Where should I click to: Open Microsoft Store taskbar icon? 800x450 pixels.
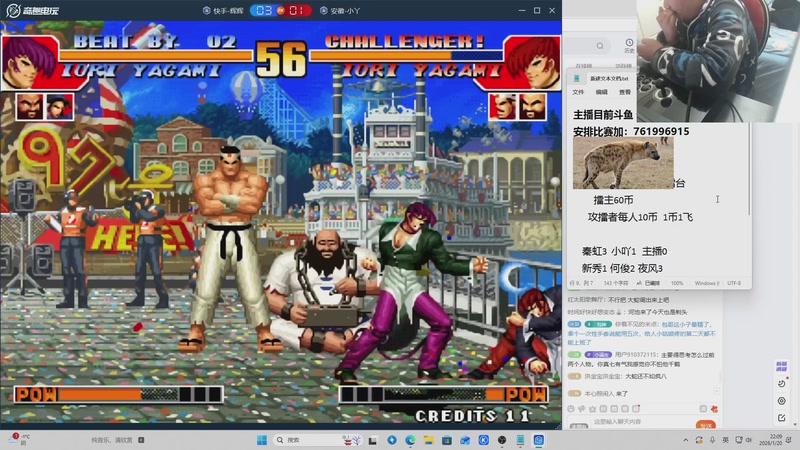(x=447, y=440)
